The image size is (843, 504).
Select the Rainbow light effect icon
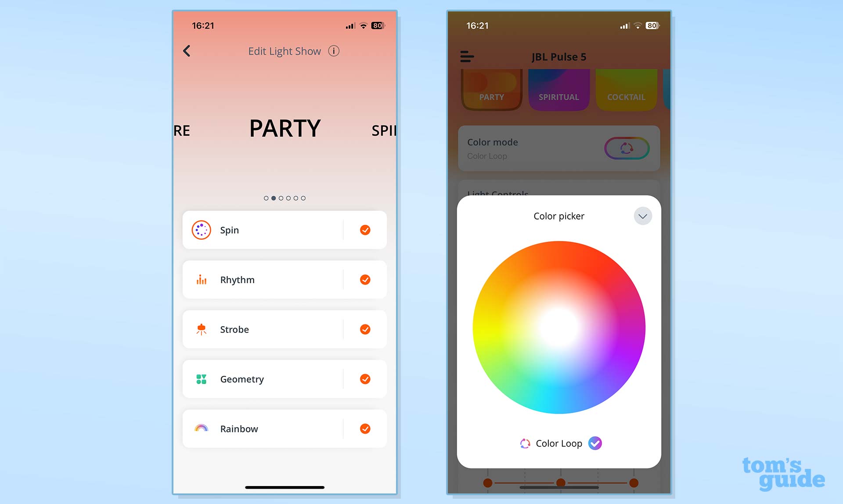point(201,428)
